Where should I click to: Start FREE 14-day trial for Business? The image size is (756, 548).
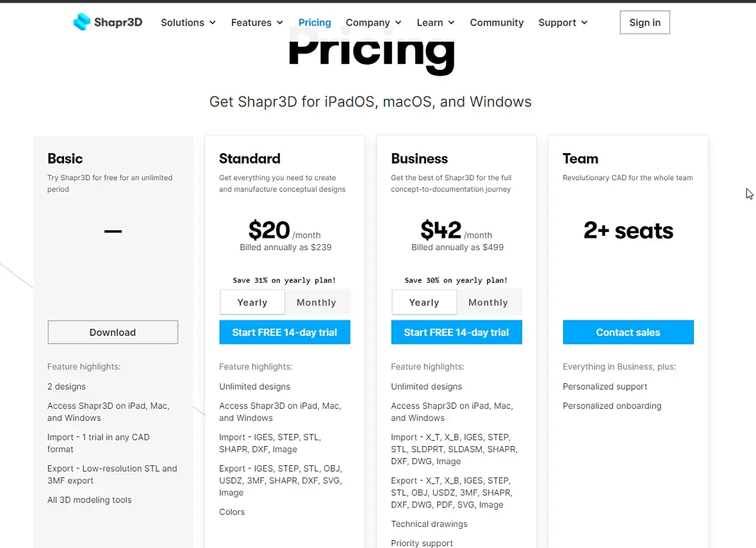pos(457,333)
